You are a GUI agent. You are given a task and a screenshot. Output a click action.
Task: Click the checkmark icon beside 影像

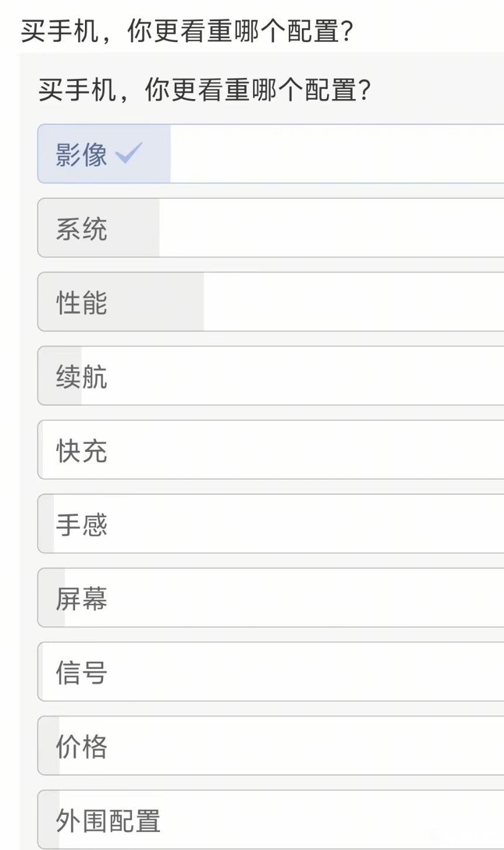pyautogui.click(x=129, y=154)
